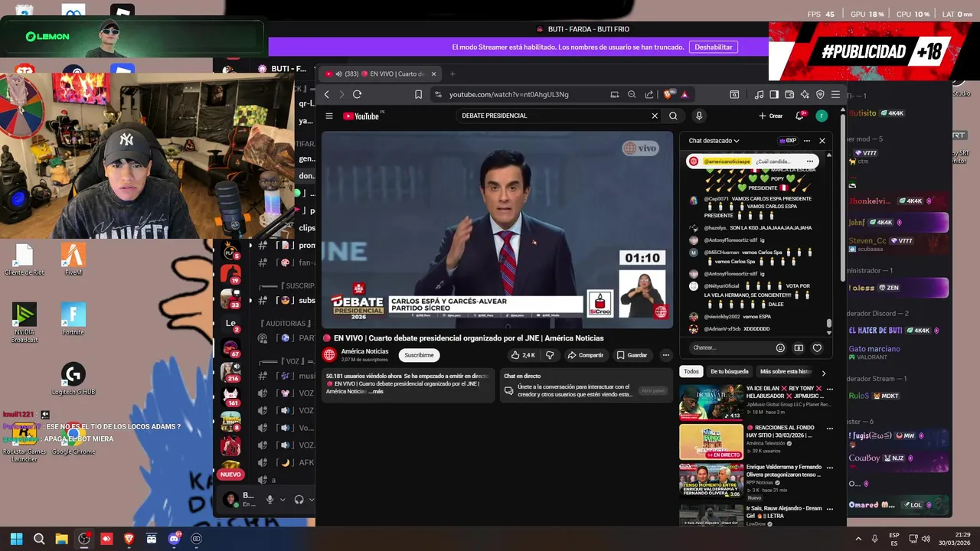
Task: Open pinned americanoticiaspe poll options
Action: click(809, 161)
